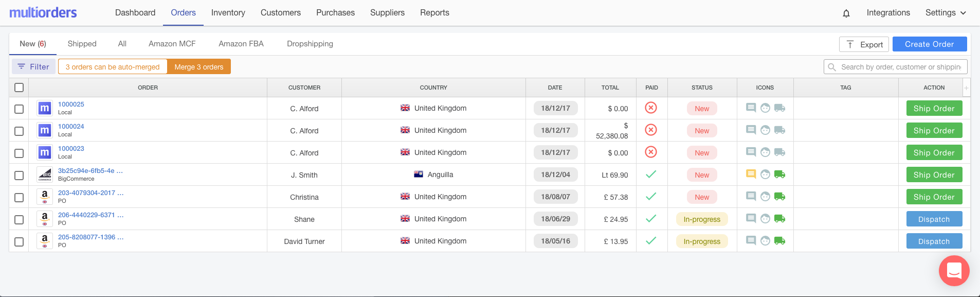Click Merge 3 orders button
Image resolution: width=980 pixels, height=297 pixels.
click(198, 67)
